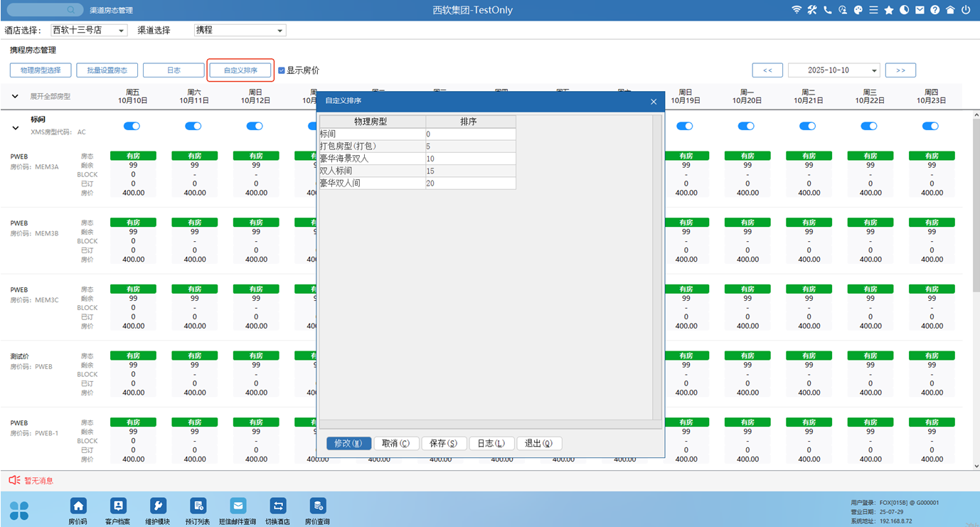This screenshot has width=980, height=527.
Task: Click the 自定义排序 button
Action: tap(240, 70)
